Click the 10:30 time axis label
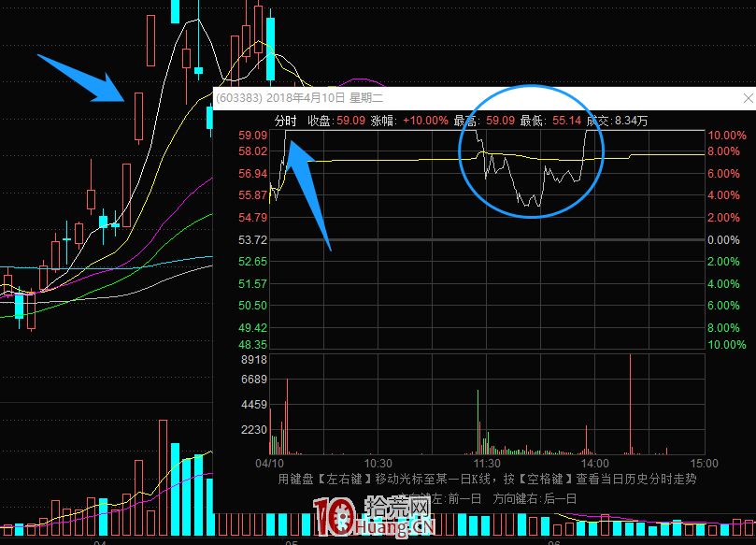The width and height of the screenshot is (756, 545). pos(378,463)
